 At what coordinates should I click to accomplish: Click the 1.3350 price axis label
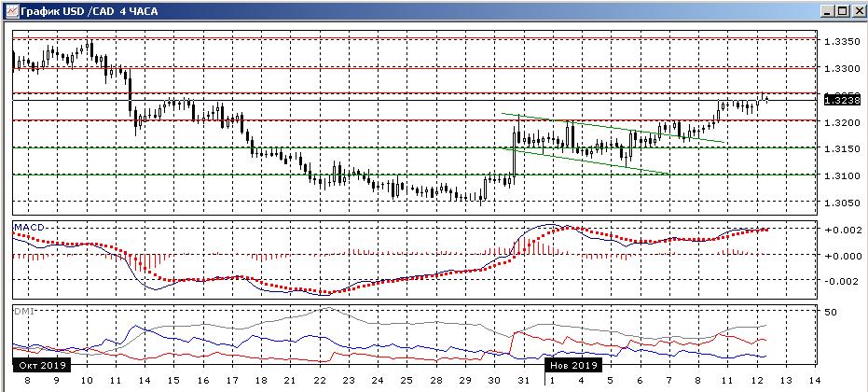click(840, 42)
